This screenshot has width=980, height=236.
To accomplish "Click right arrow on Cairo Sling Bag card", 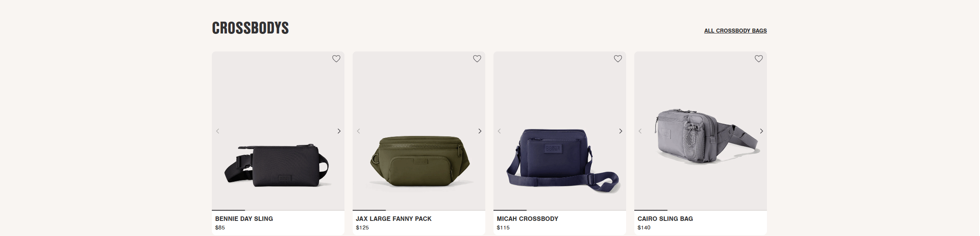I will point(761,131).
